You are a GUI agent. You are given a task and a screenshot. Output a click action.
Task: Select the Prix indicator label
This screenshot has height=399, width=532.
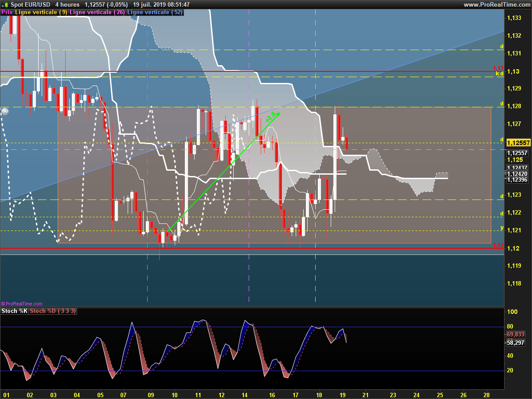7,12
